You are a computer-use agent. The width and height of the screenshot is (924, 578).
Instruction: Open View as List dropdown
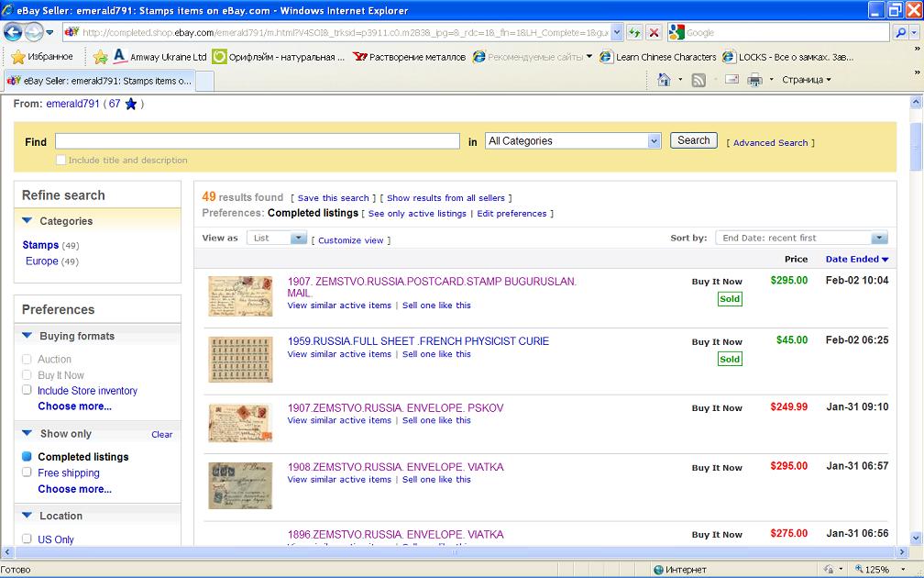coord(277,238)
